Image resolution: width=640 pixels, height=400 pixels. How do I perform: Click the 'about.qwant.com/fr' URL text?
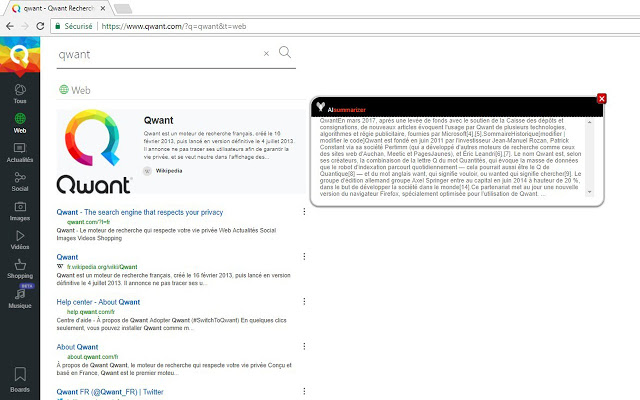(x=93, y=357)
